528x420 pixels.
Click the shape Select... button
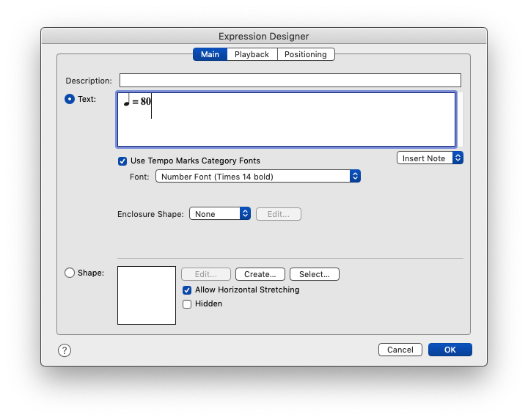click(x=314, y=274)
